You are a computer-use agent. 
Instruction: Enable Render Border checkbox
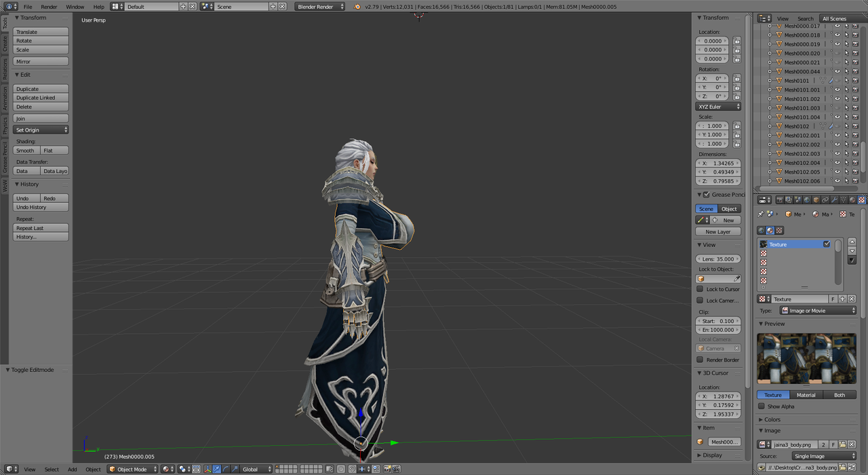pos(700,360)
